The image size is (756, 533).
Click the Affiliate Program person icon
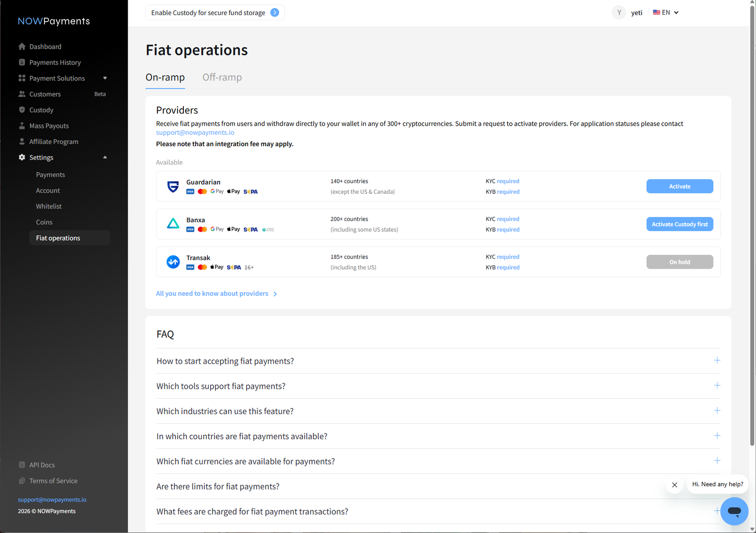click(22, 141)
